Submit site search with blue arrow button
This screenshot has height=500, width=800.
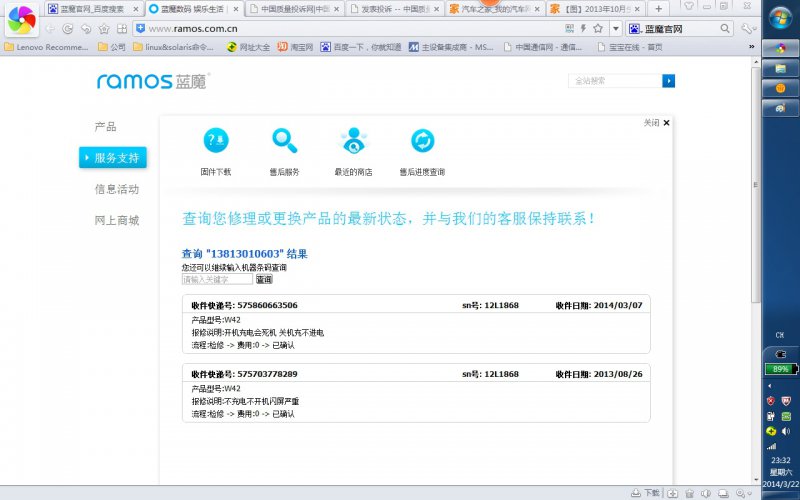click(x=668, y=81)
